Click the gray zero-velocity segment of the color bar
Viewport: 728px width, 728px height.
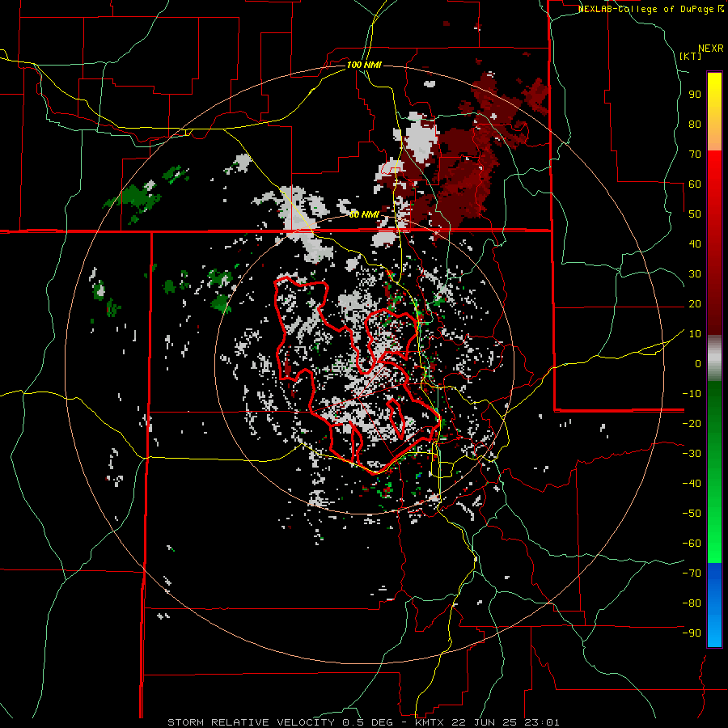pos(714,358)
